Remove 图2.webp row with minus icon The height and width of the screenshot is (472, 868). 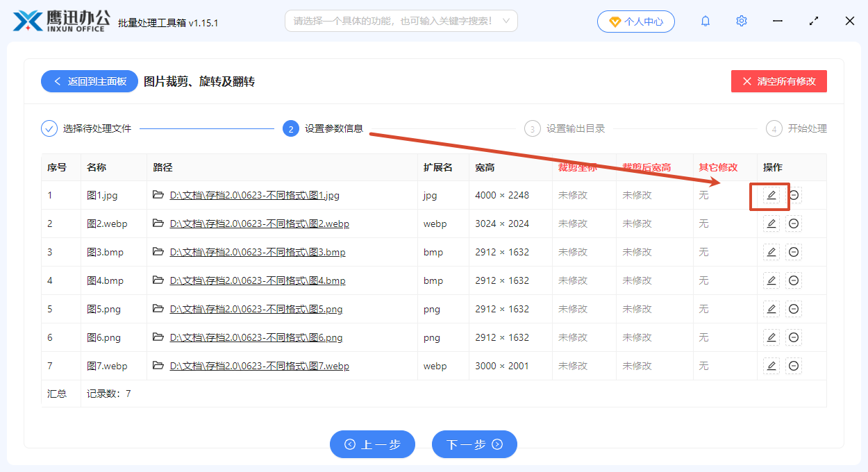pos(794,224)
